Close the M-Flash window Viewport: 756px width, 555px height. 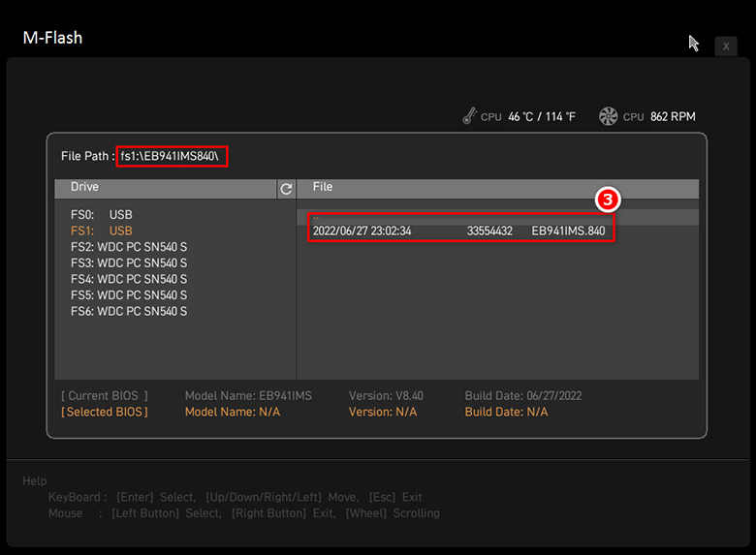pyautogui.click(x=726, y=46)
